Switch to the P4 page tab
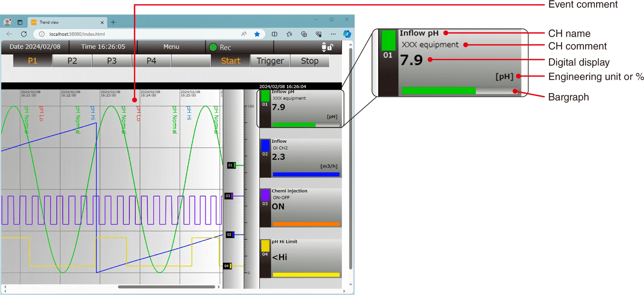This screenshot has height=295, width=644. point(151,61)
